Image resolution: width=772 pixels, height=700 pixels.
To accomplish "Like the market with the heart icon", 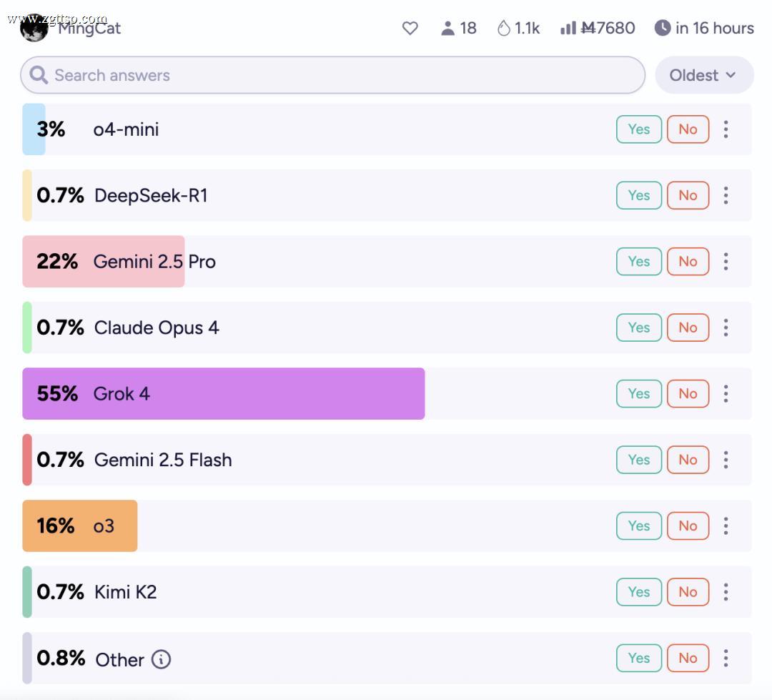I will [410, 28].
